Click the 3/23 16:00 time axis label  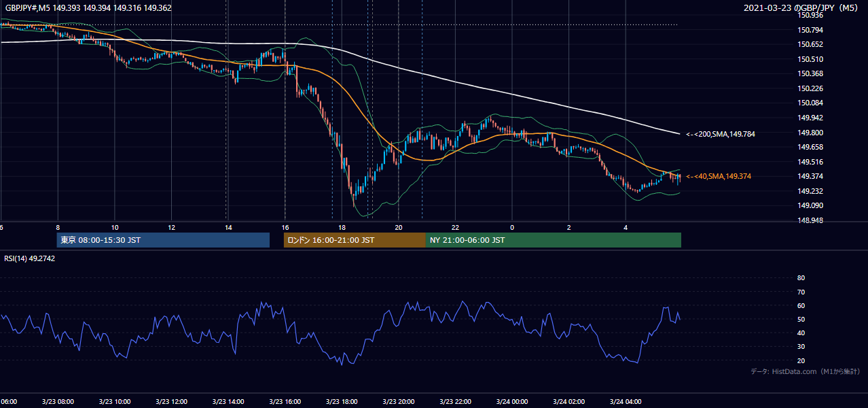click(285, 402)
